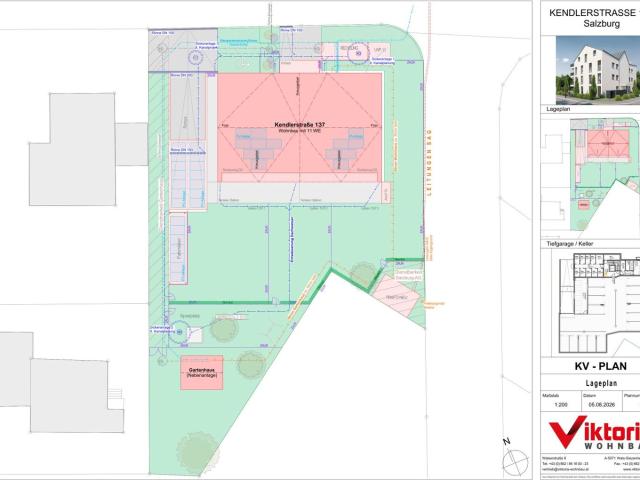Click the left Dachterrasse grey stepped area
640x480 pixels.
[258, 148]
